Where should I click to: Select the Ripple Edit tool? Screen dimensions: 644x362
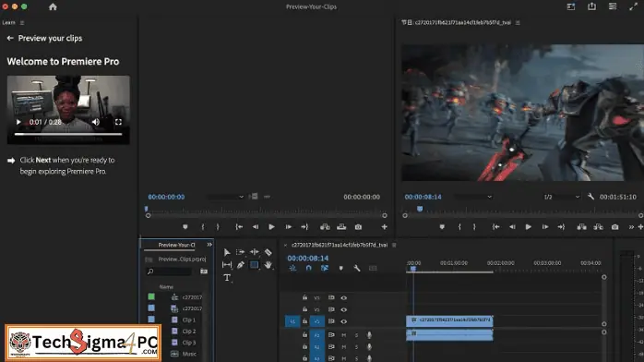tap(255, 252)
